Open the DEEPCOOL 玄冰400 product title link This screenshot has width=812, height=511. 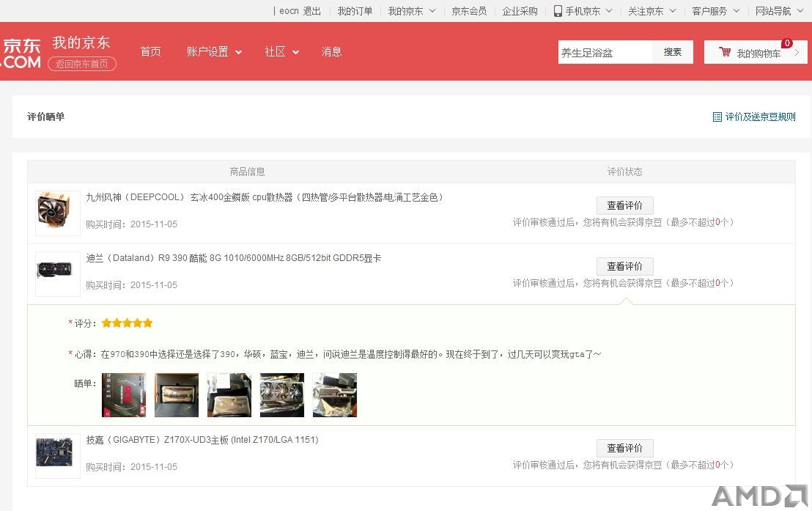[265, 197]
